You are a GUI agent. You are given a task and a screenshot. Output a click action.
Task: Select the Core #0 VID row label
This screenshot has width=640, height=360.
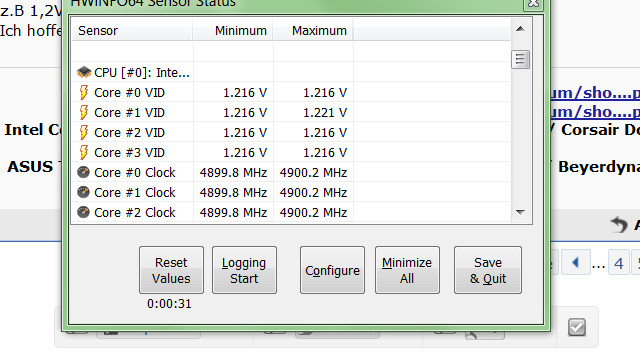click(129, 93)
